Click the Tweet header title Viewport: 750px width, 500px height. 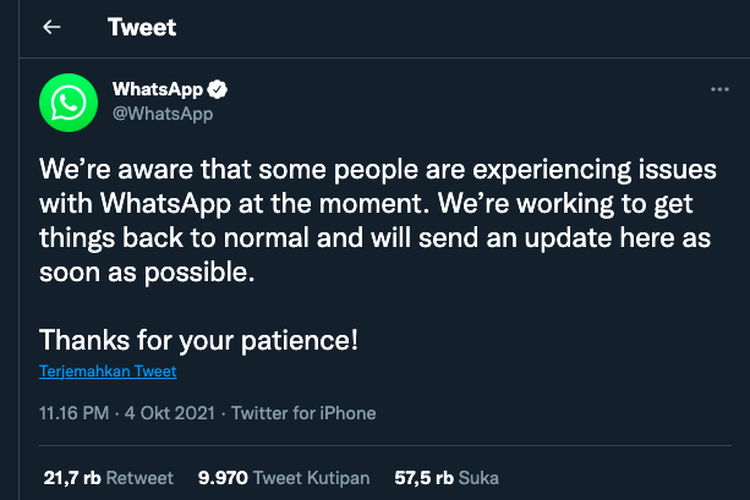142,27
